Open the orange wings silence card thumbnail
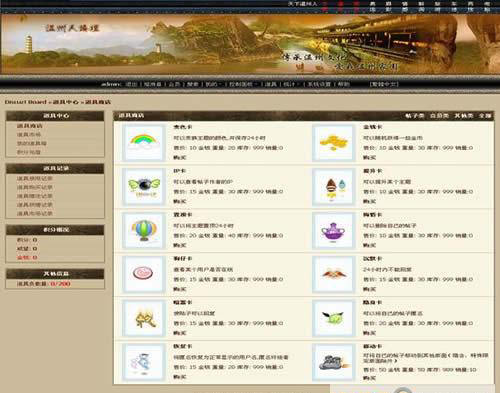 point(333,274)
